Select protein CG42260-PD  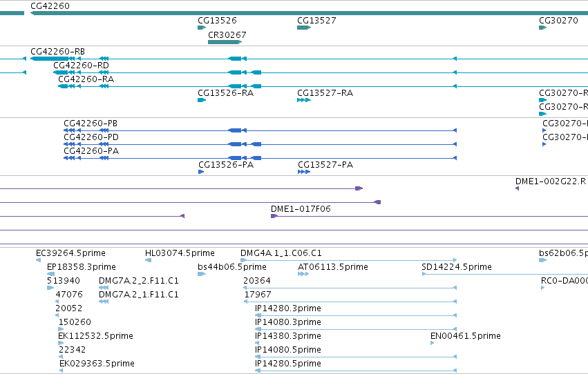tap(91, 137)
